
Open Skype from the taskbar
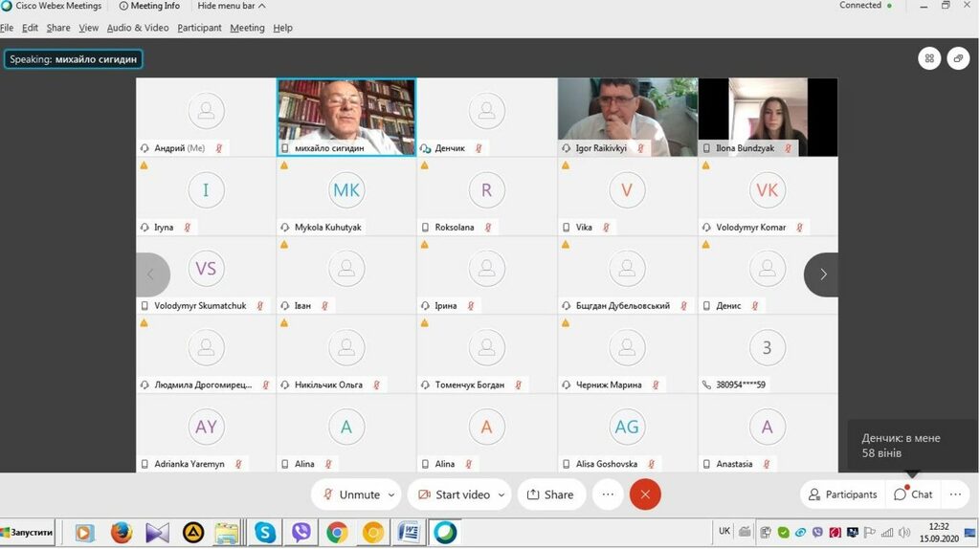pyautogui.click(x=264, y=533)
